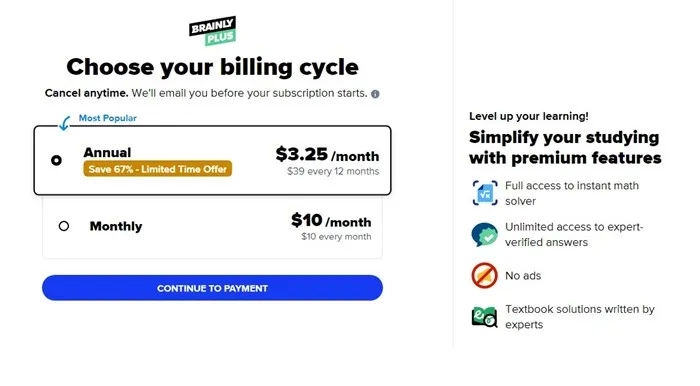Click the instant math solver icon
The image size is (700, 386).
(x=485, y=193)
